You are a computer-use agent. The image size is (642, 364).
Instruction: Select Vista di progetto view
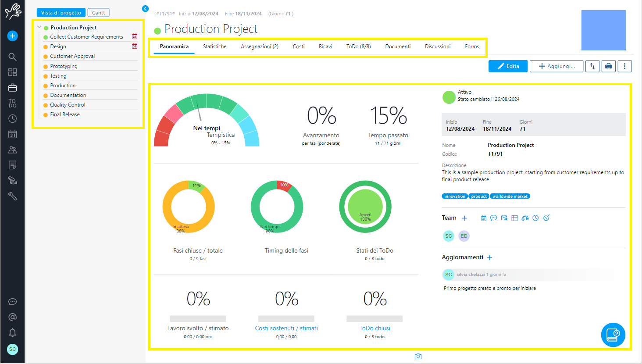[61, 13]
